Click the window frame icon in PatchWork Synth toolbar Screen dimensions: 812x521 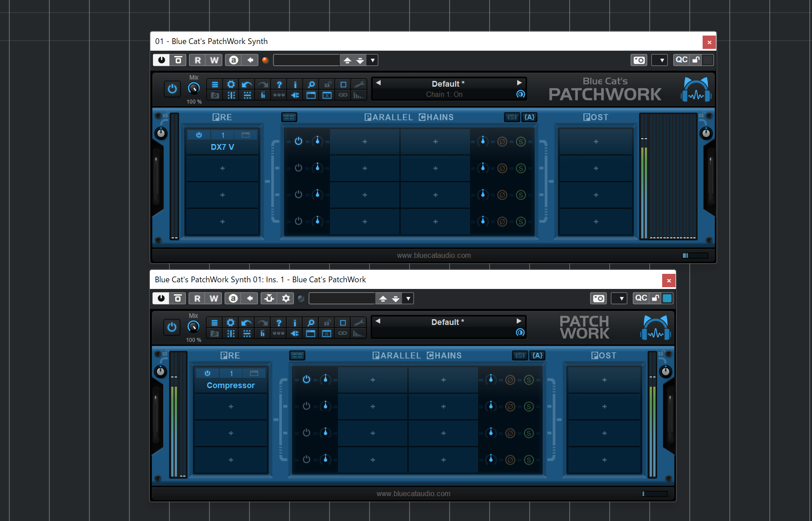(x=311, y=95)
